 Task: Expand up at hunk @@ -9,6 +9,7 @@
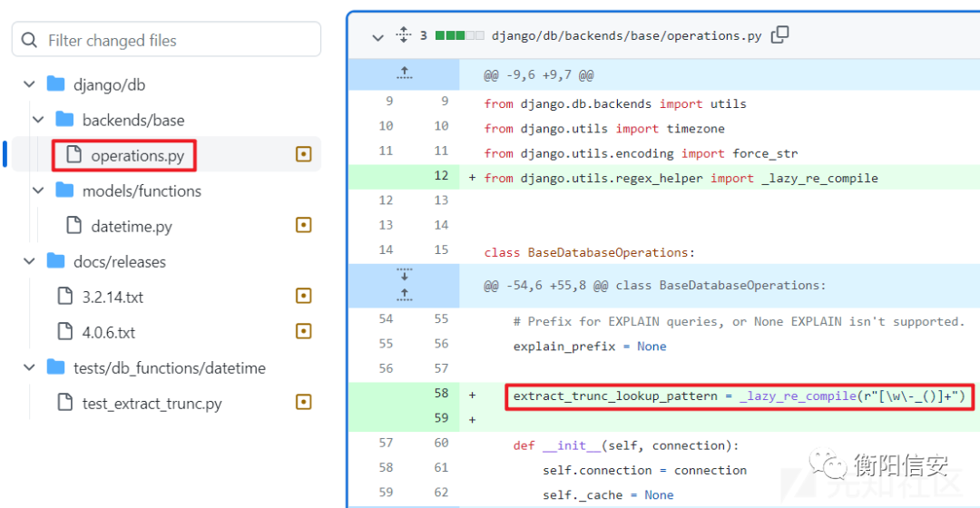[x=405, y=73]
